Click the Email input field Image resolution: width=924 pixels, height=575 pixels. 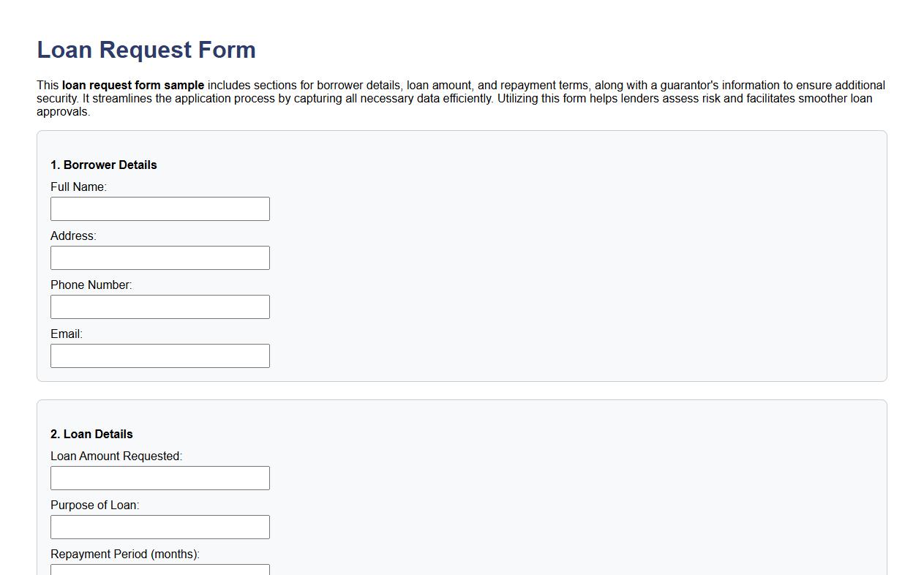pyautogui.click(x=159, y=356)
